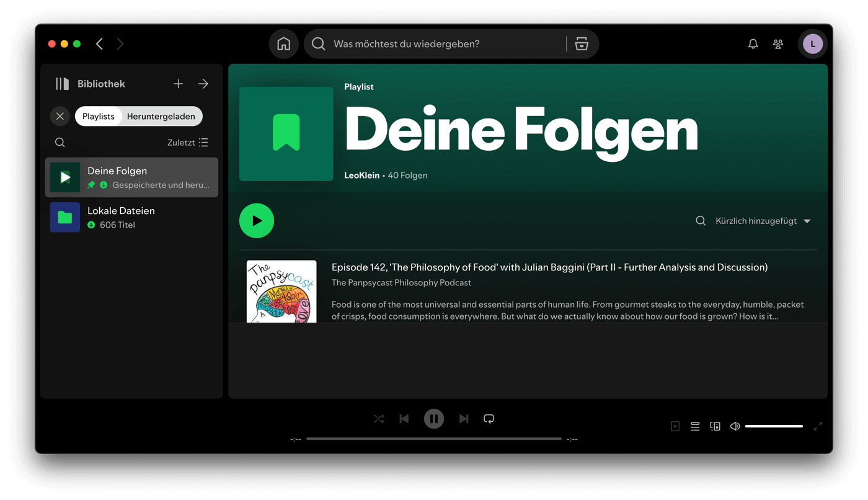Expand library with the arrow icon

point(203,84)
